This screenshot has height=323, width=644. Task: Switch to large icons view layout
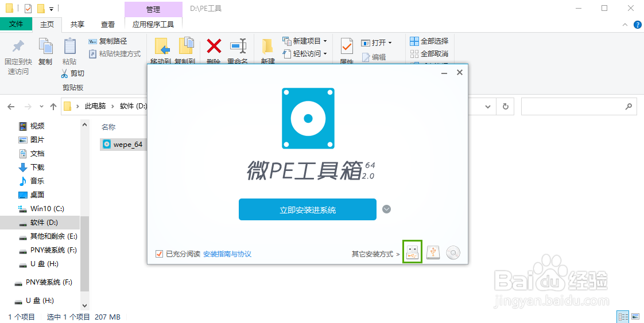click(x=636, y=317)
